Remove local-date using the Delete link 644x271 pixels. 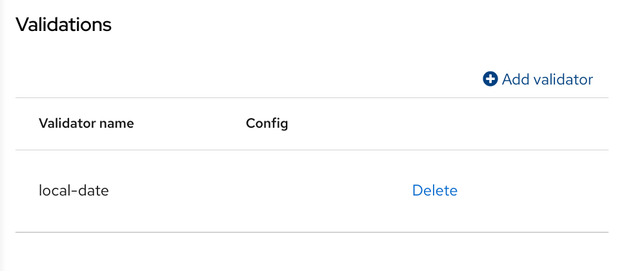click(434, 190)
